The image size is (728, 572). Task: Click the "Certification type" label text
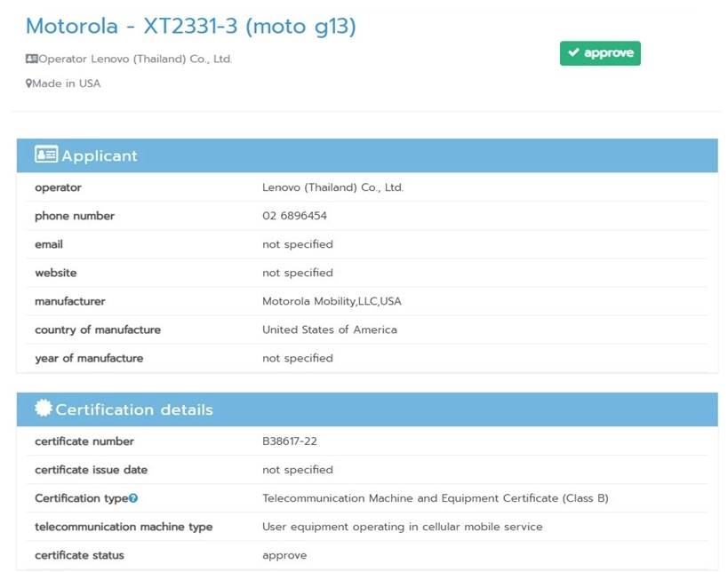[81, 498]
